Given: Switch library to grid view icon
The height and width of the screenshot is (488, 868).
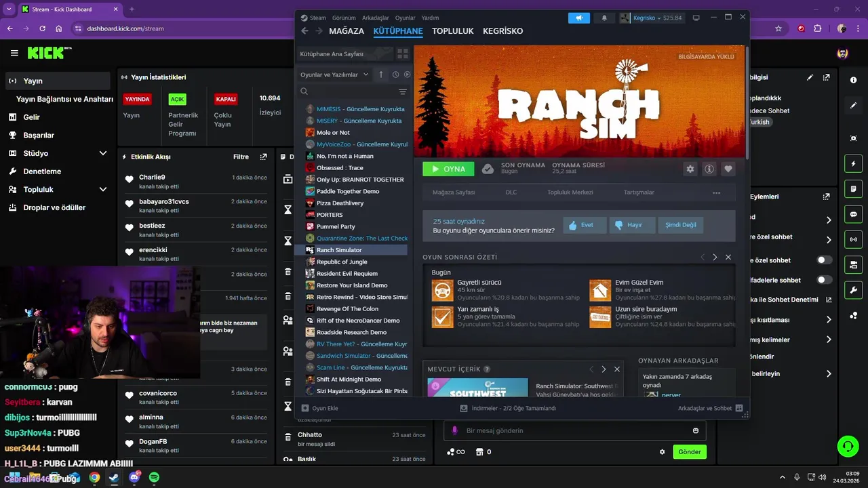Looking at the screenshot, I should pyautogui.click(x=403, y=54).
